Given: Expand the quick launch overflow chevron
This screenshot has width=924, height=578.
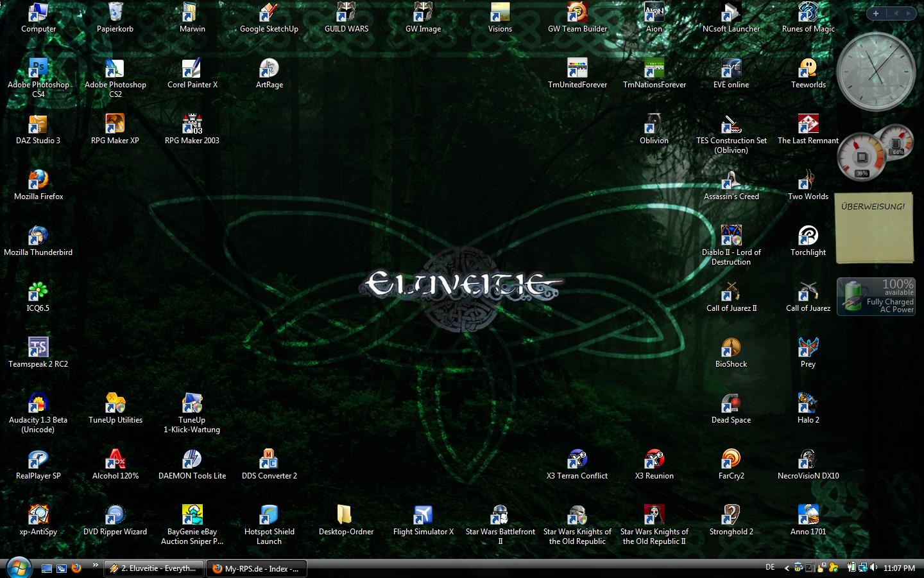Looking at the screenshot, I should pos(95,565).
